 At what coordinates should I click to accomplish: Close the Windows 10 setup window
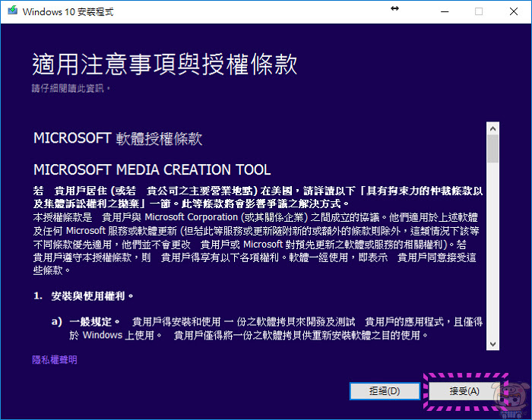click(513, 11)
